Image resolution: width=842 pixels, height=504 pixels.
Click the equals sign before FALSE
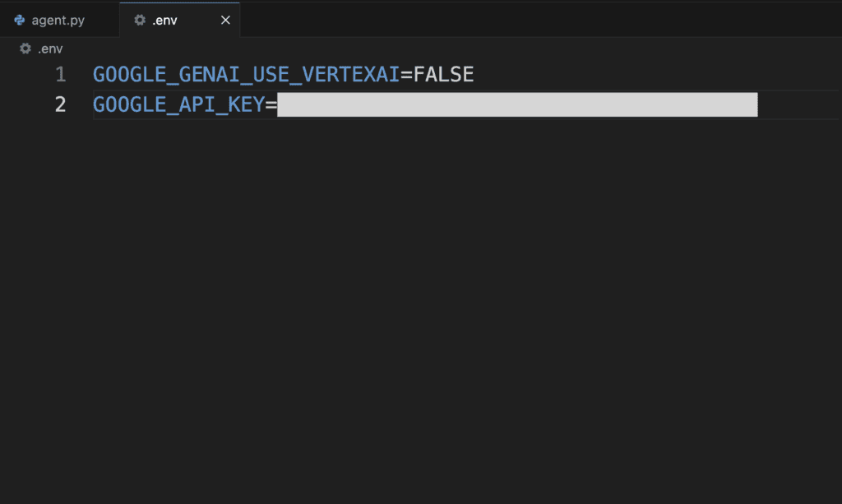[x=406, y=75]
